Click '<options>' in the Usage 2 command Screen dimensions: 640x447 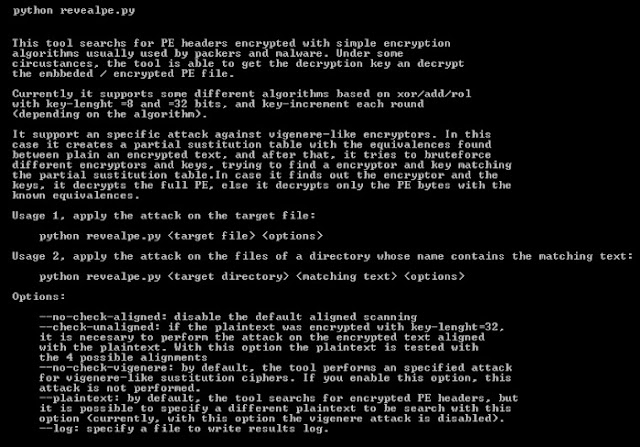point(434,276)
